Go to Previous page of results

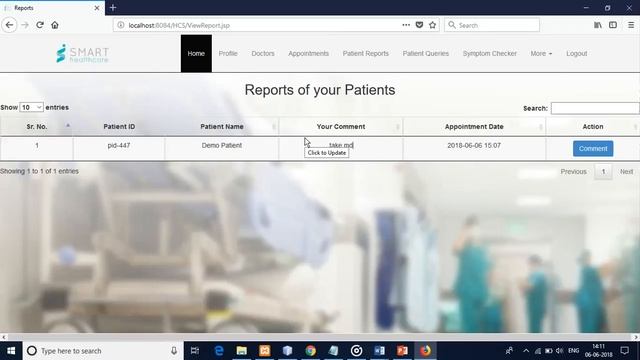(573, 171)
